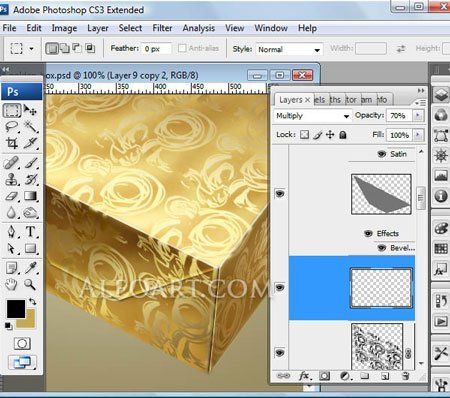Select the Lasso tool
This screenshot has height=398, width=450.
[x=12, y=127]
